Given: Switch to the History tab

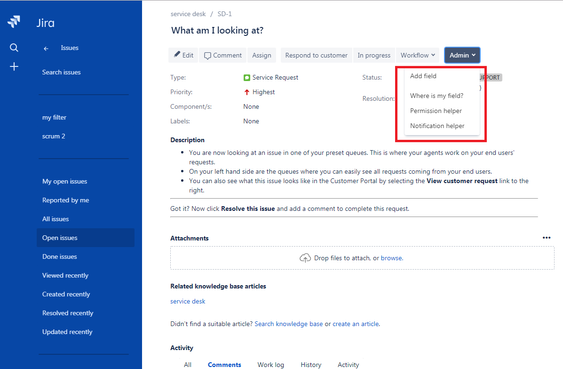Looking at the screenshot, I should click(x=311, y=365).
